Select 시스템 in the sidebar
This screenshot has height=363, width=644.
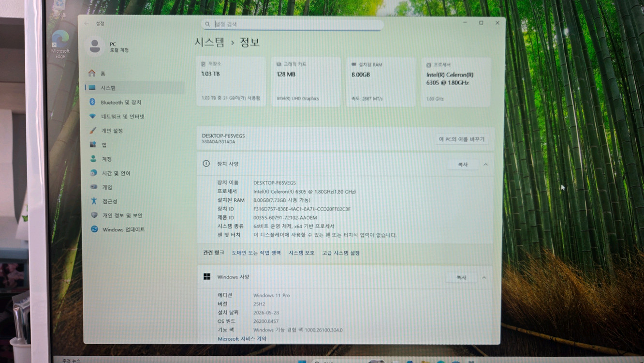(134, 88)
